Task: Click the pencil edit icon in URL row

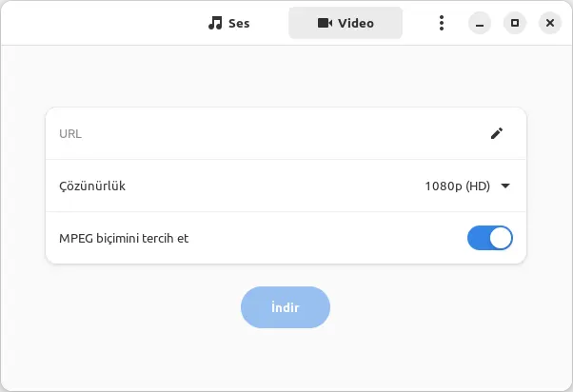Action: pos(497,133)
